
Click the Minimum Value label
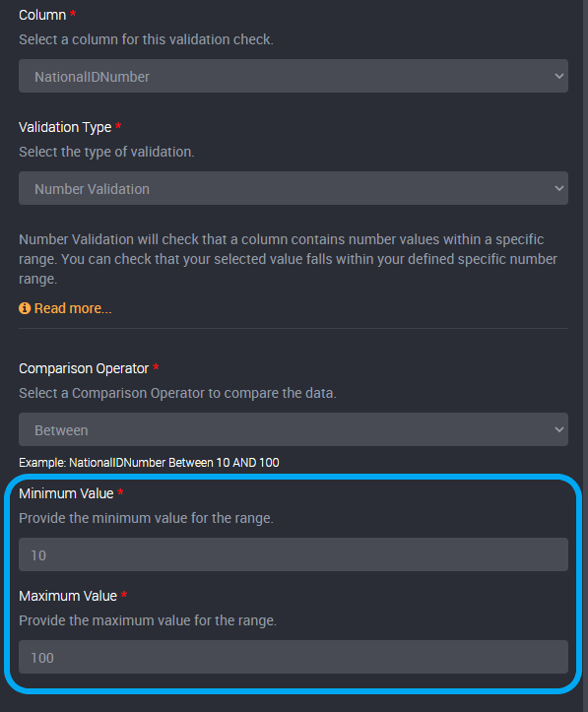(x=66, y=493)
